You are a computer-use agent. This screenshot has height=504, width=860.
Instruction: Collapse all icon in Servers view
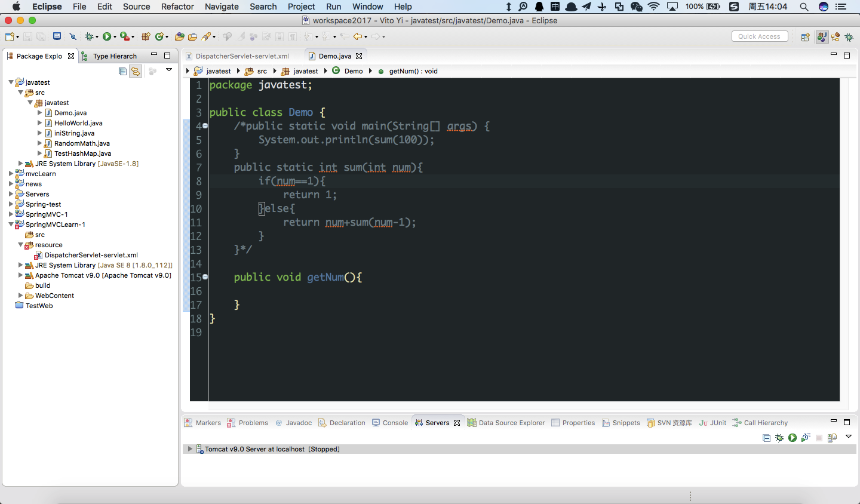click(x=766, y=438)
